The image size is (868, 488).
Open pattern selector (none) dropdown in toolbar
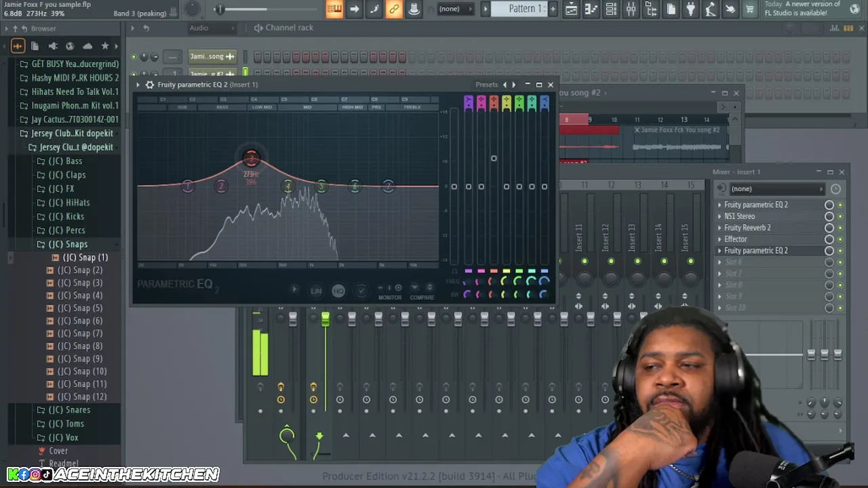click(454, 9)
